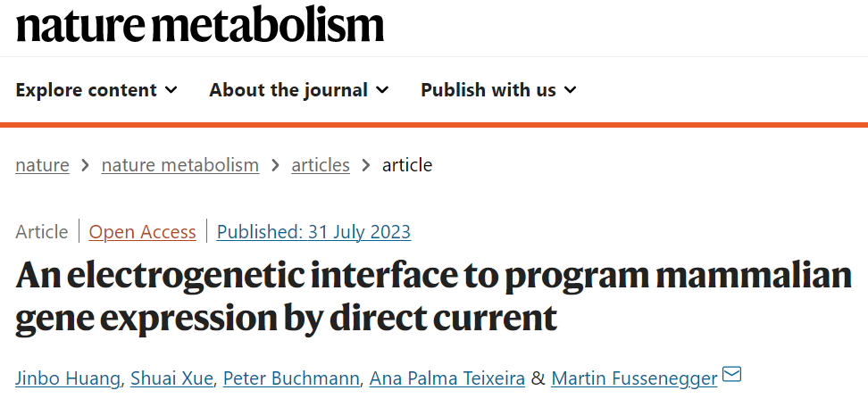Open the About the journal dropdown
Viewport: 868px width, 407px height.
[298, 90]
